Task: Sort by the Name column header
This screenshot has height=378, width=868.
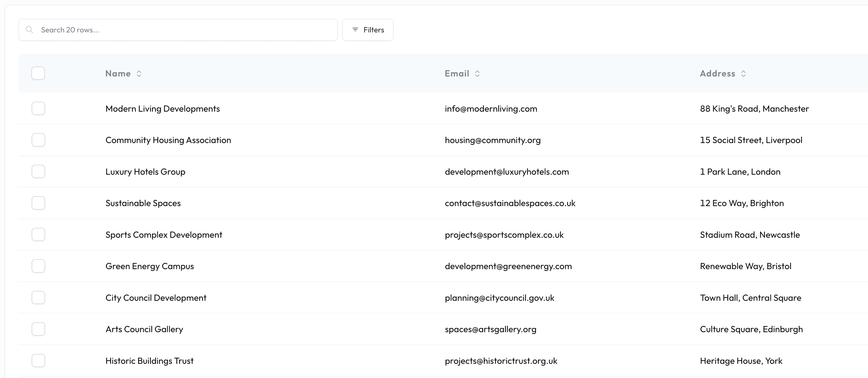Action: coord(118,74)
